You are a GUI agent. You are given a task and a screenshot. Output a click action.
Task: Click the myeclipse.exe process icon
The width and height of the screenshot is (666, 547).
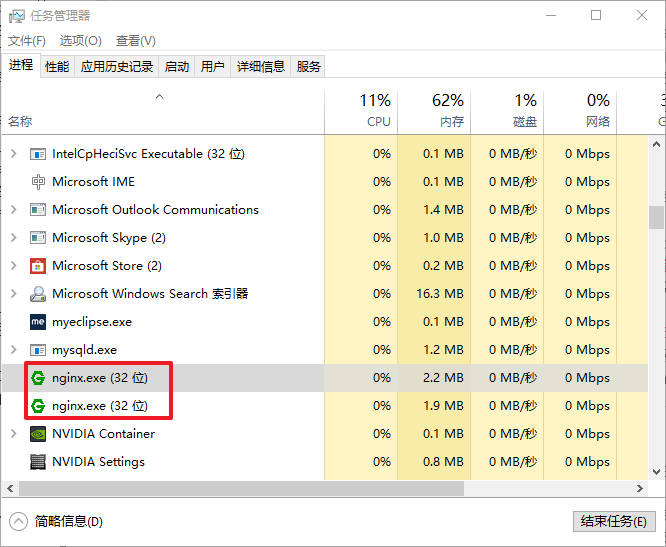pos(38,322)
